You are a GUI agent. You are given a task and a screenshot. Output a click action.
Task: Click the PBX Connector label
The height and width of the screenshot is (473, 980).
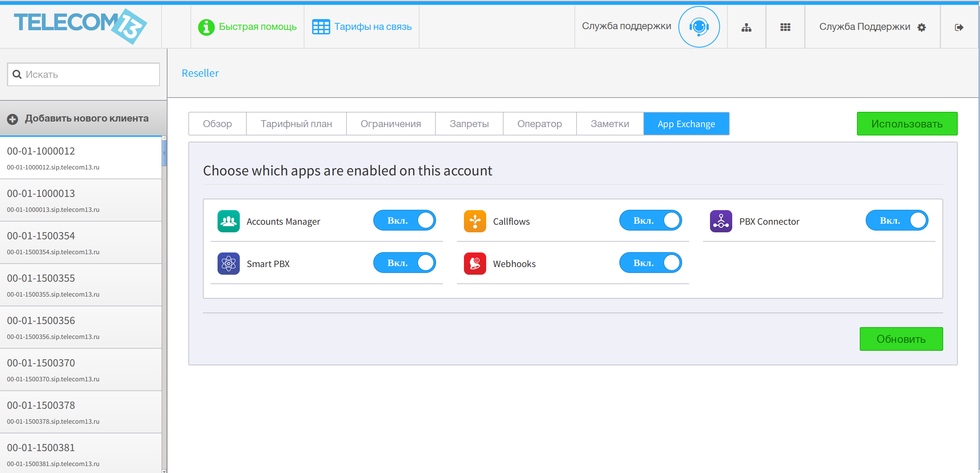pos(769,221)
